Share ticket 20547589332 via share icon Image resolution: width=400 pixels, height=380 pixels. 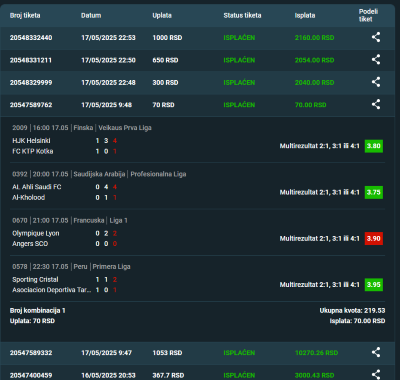point(376,352)
